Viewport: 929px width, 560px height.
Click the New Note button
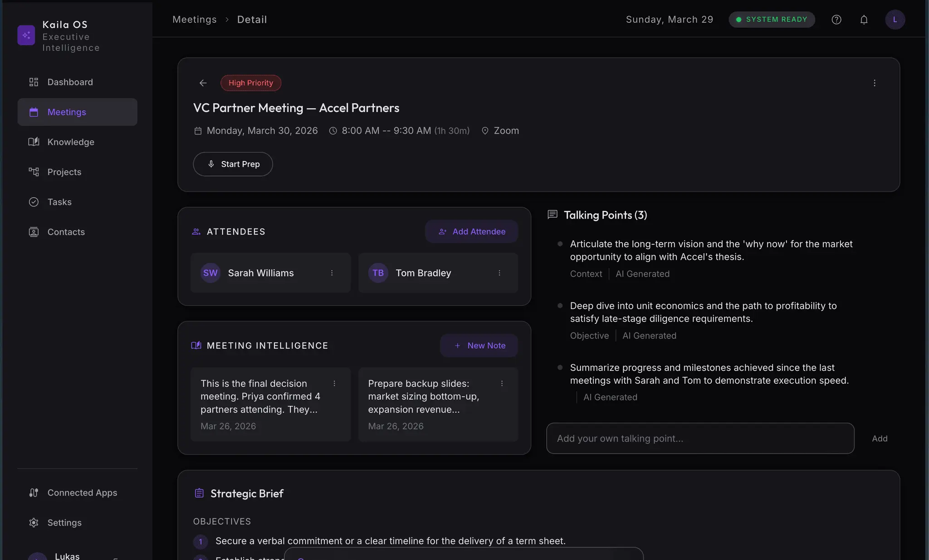(479, 346)
